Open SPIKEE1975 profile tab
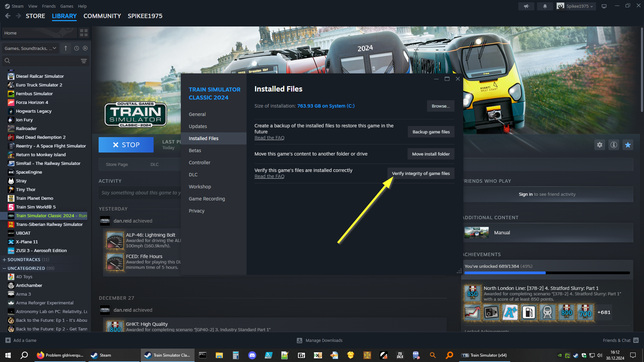This screenshot has width=644, height=362. click(x=145, y=16)
